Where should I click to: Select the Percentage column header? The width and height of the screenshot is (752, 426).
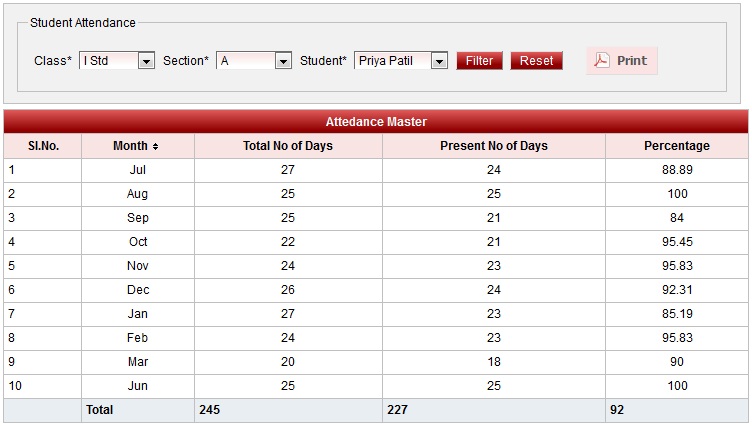pyautogui.click(x=676, y=146)
